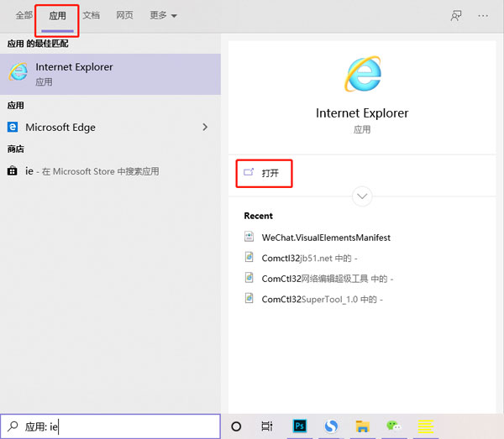Open WeChat from taskbar

coord(394,426)
